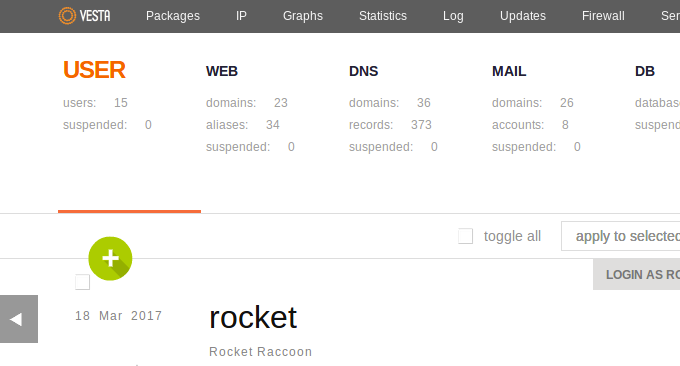
Task: Click DNS domains: 36 text
Action: click(x=390, y=103)
